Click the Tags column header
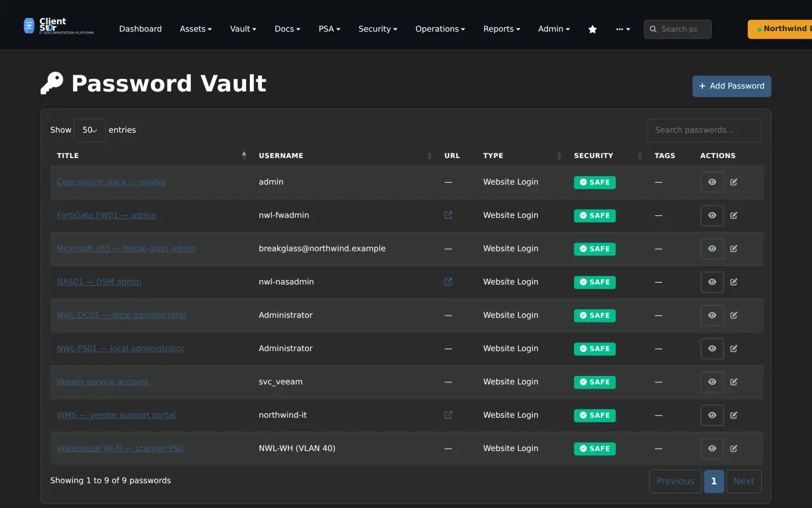This screenshot has height=508, width=812. (x=665, y=156)
